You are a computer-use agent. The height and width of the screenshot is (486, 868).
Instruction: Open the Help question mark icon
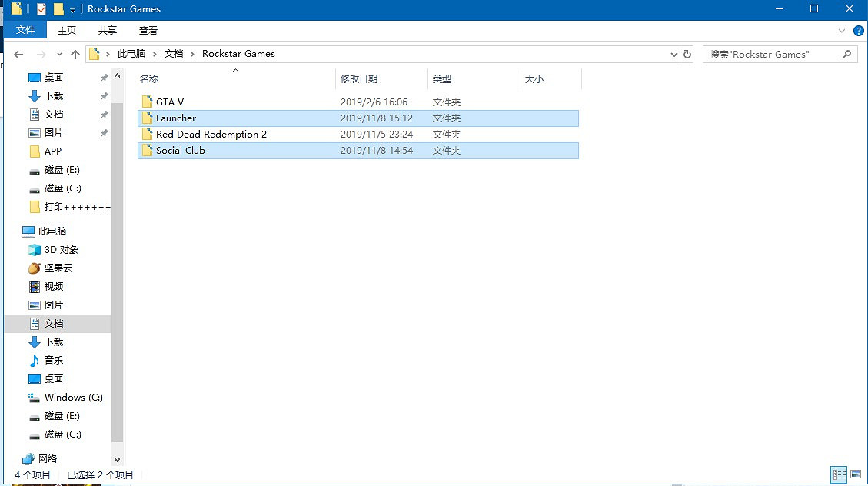click(857, 31)
